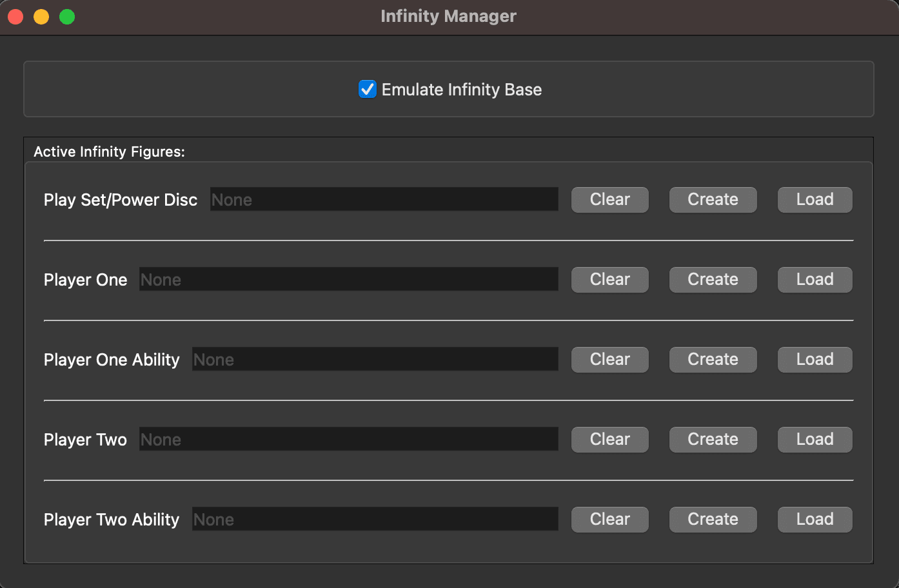
Task: Clear the Play Set/Power Disc slot
Action: [x=610, y=200]
